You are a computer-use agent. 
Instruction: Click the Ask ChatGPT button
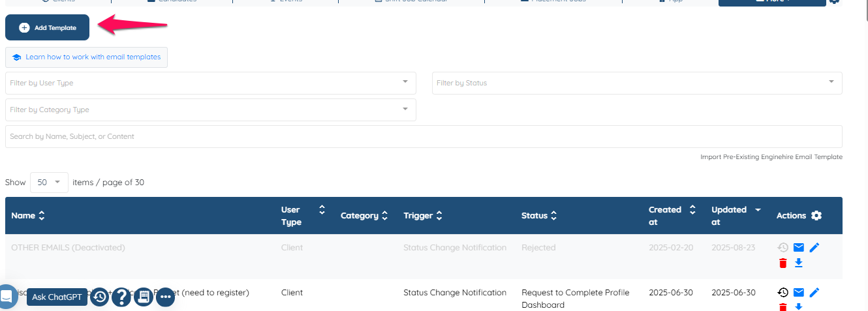click(57, 297)
